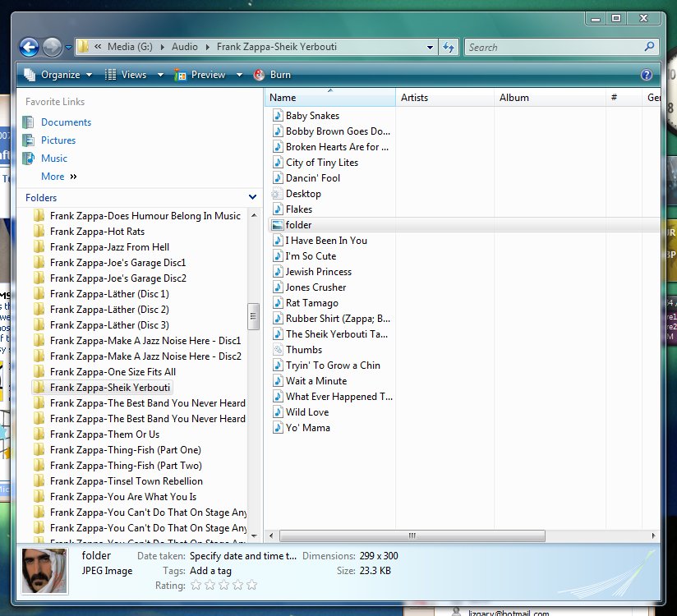The image size is (677, 616).
Task: Open the recent pages dropdown arrow
Action: pyautogui.click(x=69, y=48)
